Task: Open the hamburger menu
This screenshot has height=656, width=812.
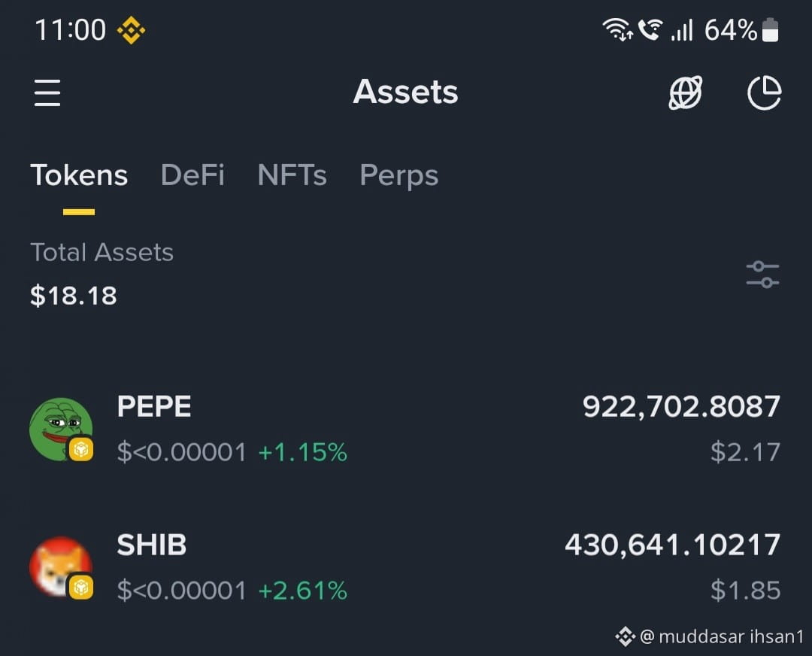Action: [x=47, y=93]
